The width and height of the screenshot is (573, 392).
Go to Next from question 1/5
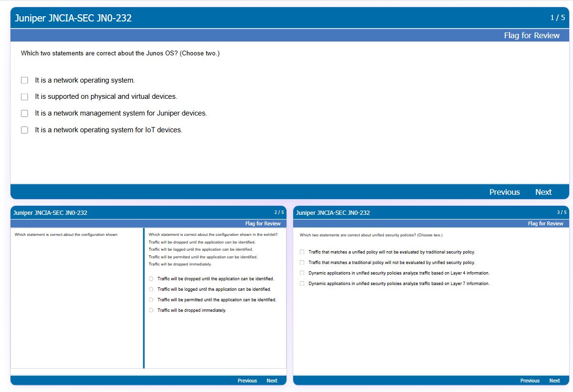(543, 192)
